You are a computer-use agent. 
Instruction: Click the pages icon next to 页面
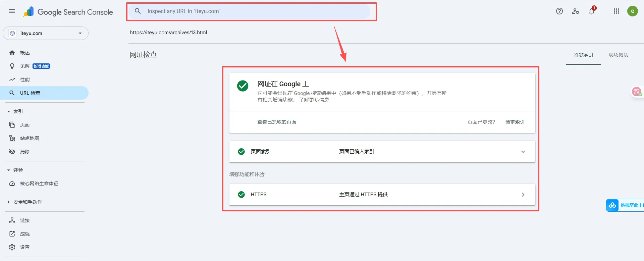(x=12, y=125)
